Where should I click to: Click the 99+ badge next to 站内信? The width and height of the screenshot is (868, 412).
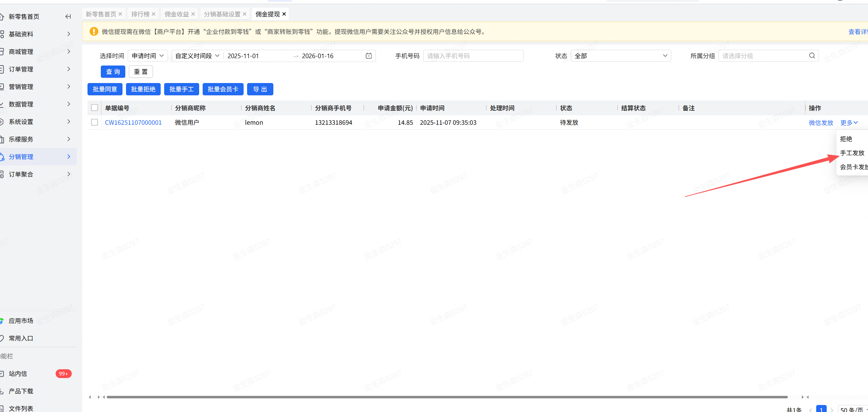63,373
